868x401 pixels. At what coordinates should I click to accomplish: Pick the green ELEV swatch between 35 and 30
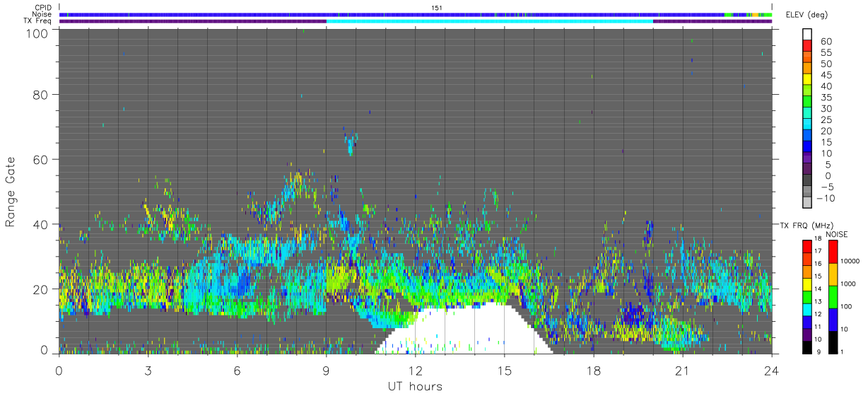tap(807, 103)
